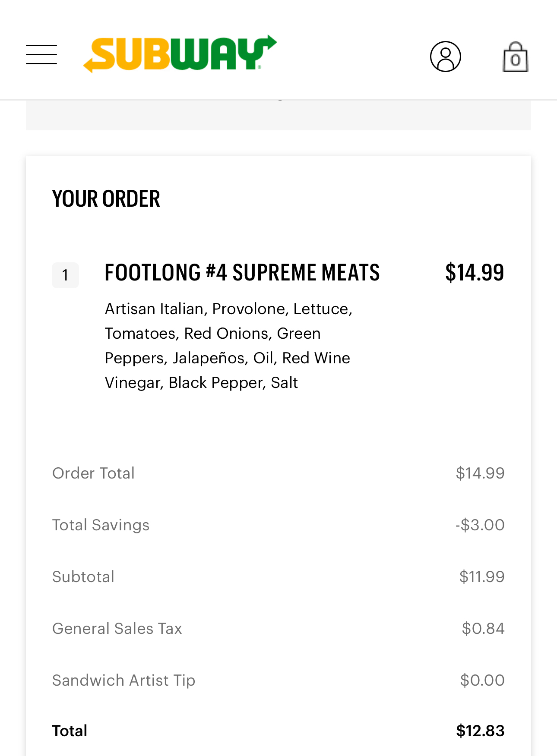Click the $12.83 final total
This screenshot has height=756, width=557.
point(480,731)
